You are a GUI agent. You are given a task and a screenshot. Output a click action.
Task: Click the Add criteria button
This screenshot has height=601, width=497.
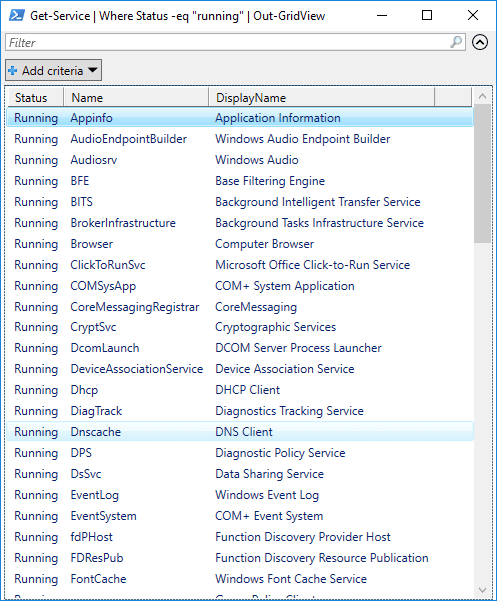[53, 70]
